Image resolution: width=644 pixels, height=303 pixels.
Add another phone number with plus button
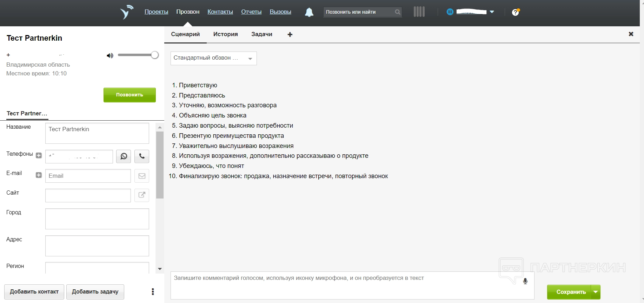[x=39, y=155]
